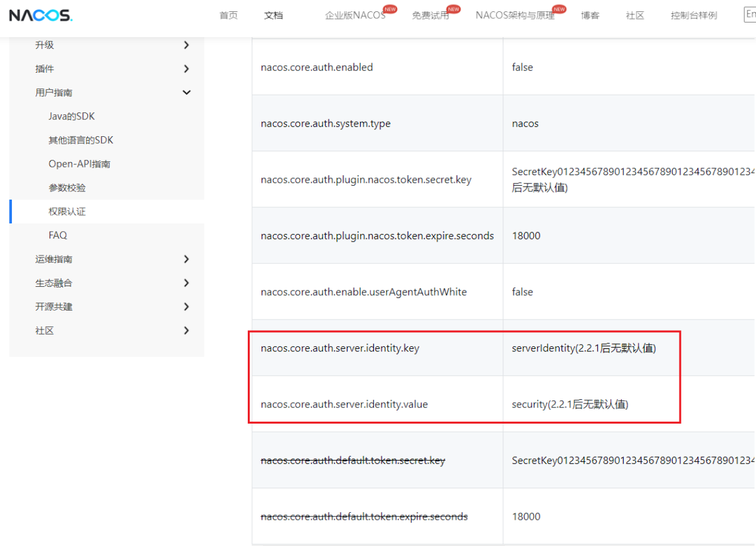Click the language switch box in header
Image resolution: width=756 pixels, height=546 pixels.
pyautogui.click(x=750, y=14)
